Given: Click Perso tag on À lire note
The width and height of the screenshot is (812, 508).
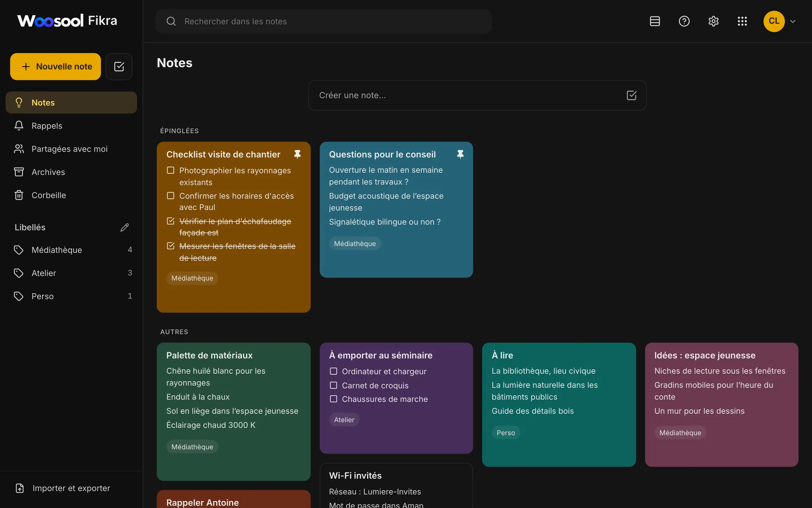Looking at the screenshot, I should 506,433.
